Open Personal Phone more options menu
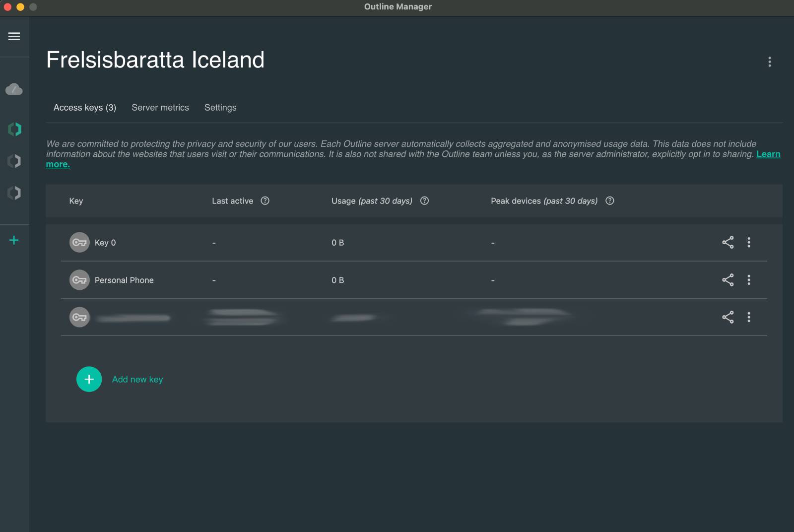The width and height of the screenshot is (794, 532). 749,280
